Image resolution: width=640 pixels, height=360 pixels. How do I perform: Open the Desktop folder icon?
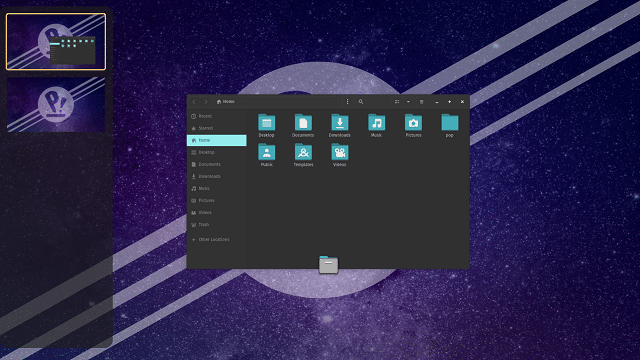click(267, 122)
